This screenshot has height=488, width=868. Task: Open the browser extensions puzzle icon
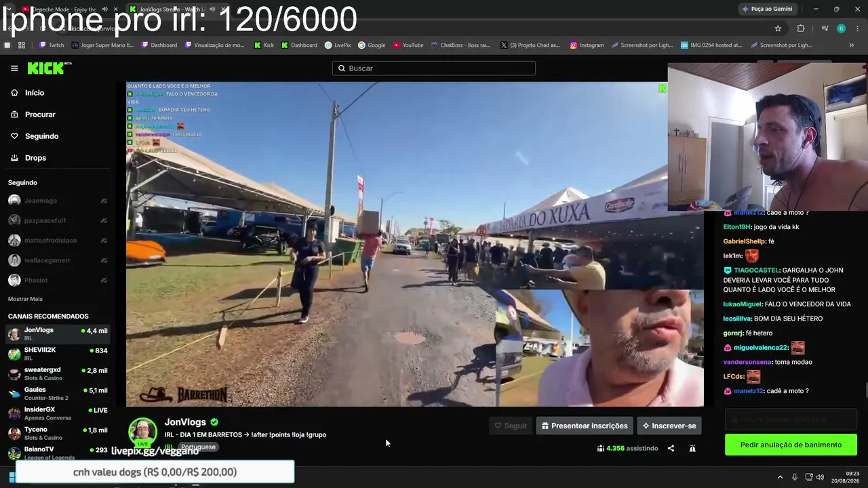point(801,28)
